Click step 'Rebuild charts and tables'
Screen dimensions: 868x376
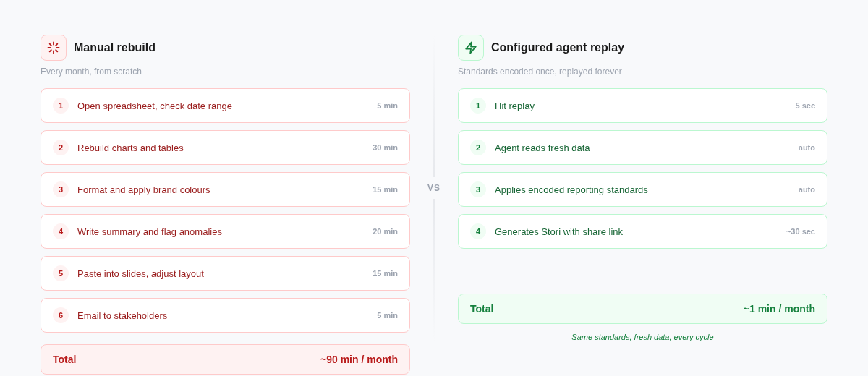(225, 148)
